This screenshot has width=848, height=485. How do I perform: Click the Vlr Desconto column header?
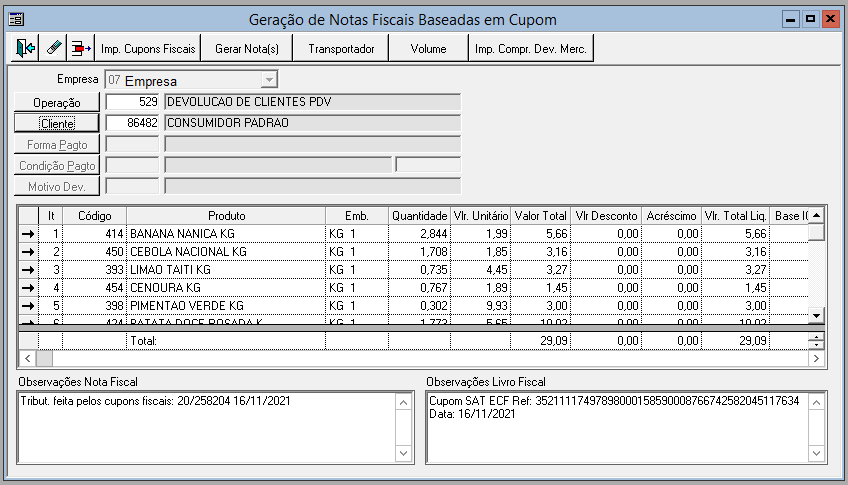coord(606,216)
